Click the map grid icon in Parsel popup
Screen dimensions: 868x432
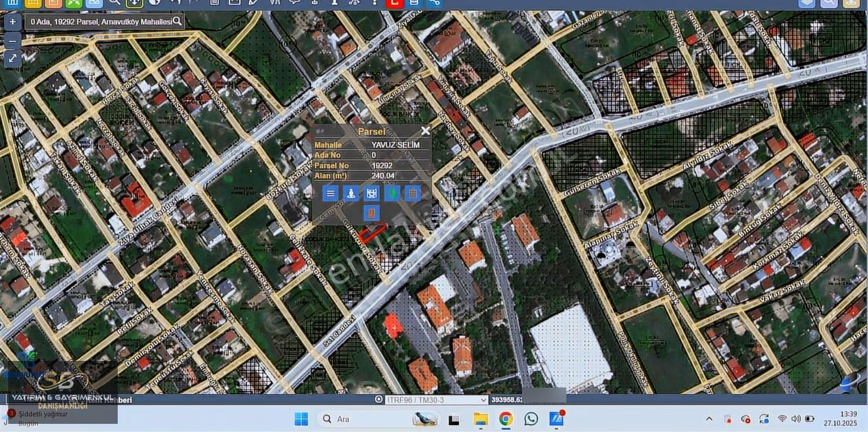click(x=372, y=193)
